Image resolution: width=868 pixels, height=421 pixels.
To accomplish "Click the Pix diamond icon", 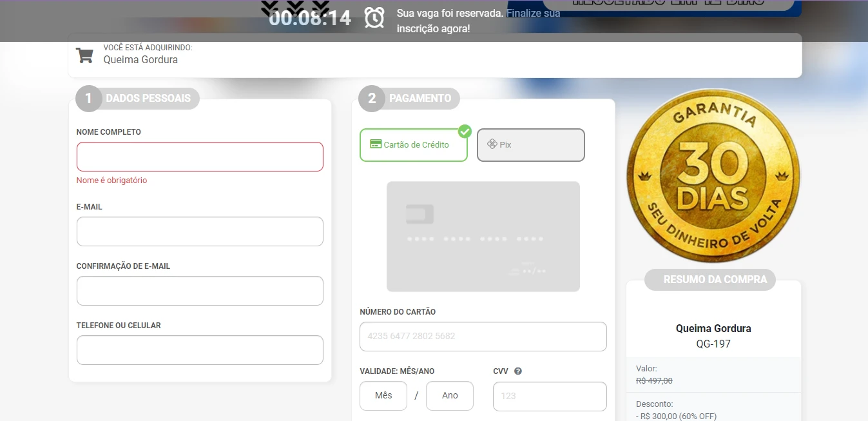I will pyautogui.click(x=492, y=144).
